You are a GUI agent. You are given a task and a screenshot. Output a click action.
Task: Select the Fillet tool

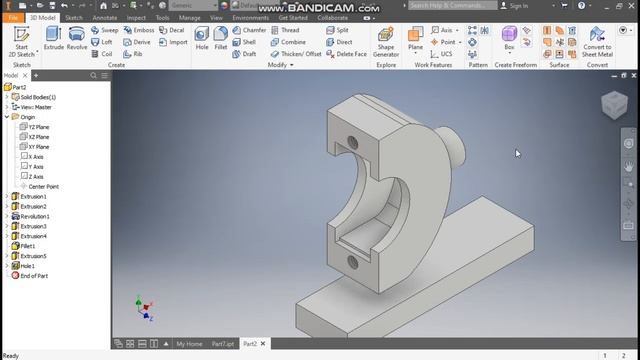point(220,38)
